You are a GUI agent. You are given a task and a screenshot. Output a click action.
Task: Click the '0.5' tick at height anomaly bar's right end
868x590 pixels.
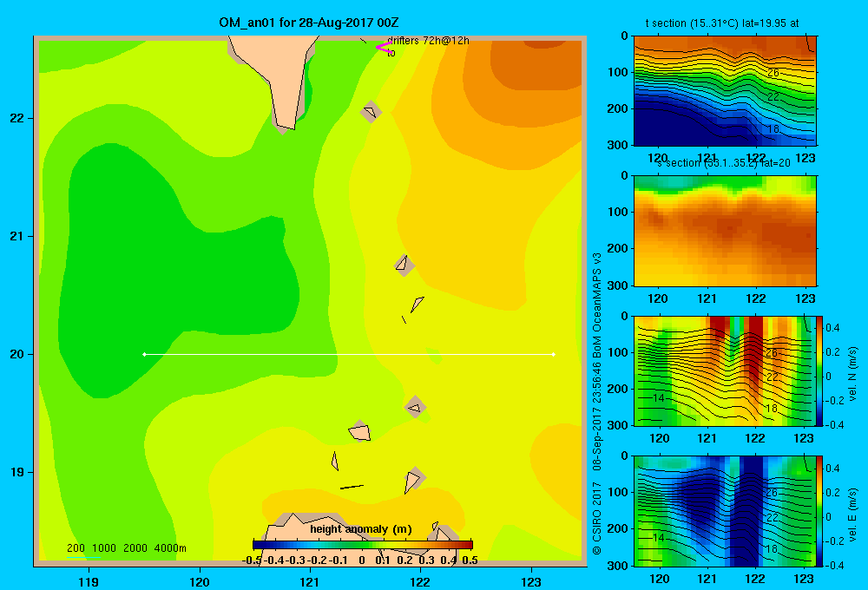click(x=470, y=560)
